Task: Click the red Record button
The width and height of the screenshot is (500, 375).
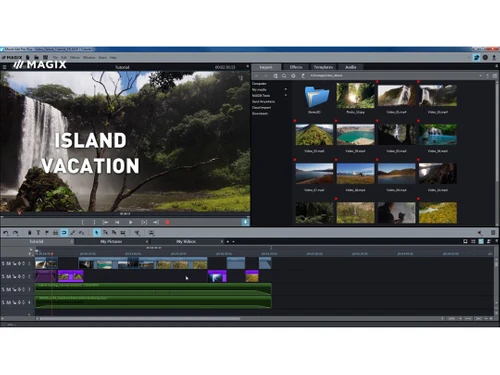Action: click(x=167, y=222)
